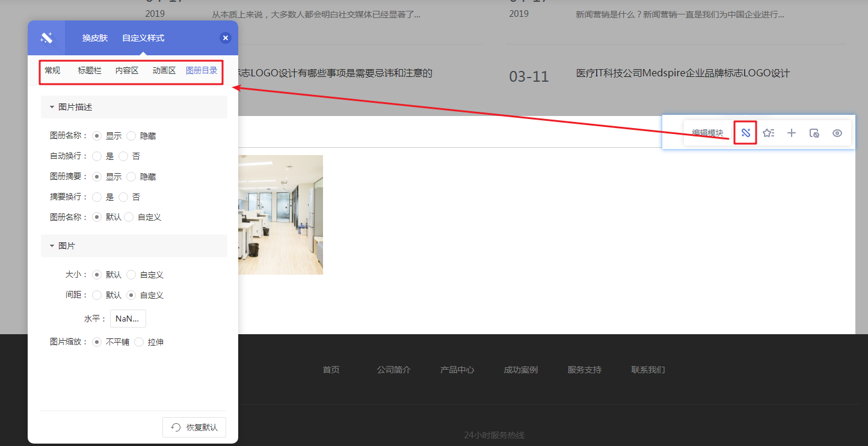The image size is (868, 446).
Task: Click the 03-11 date label
Action: pos(529,76)
